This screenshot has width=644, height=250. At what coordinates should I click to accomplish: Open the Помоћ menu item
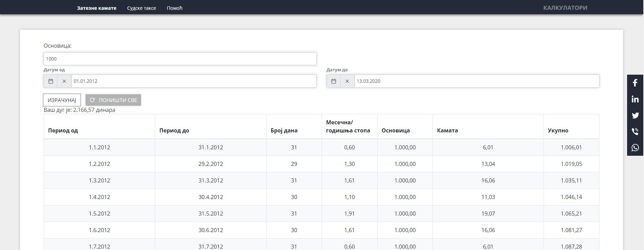(175, 8)
